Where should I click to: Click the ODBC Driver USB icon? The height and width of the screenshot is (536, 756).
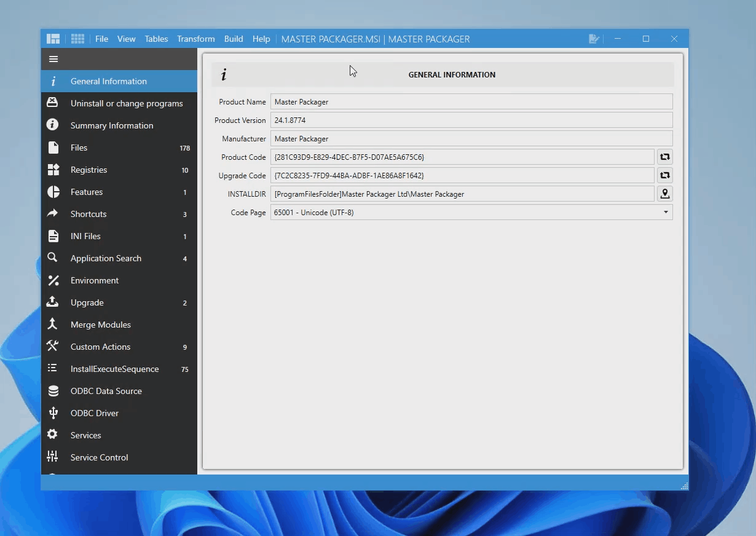(53, 413)
